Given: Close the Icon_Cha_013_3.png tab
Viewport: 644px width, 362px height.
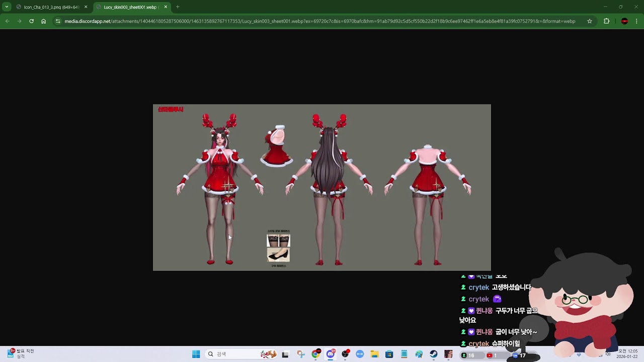Looking at the screenshot, I should 86,7.
